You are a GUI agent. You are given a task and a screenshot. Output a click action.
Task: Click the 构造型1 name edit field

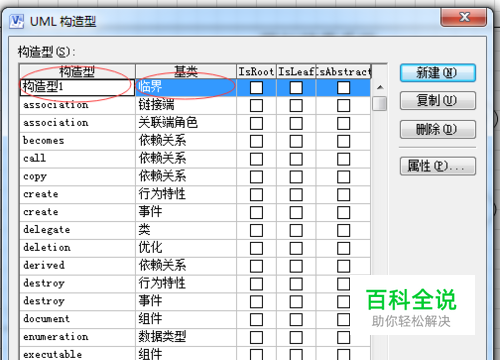tap(77, 87)
